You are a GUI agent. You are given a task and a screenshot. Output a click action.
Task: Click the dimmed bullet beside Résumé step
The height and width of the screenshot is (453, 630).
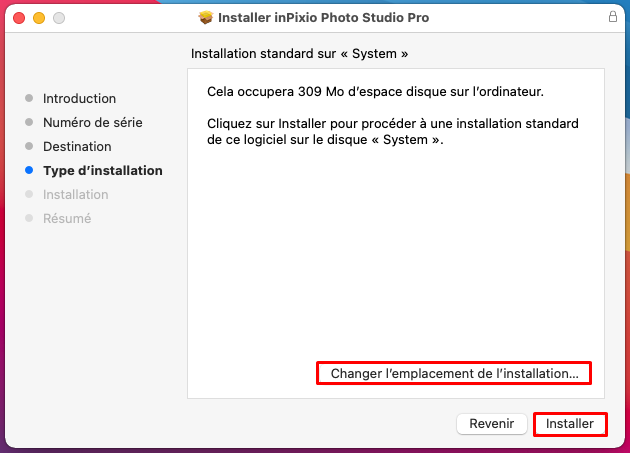tap(29, 218)
